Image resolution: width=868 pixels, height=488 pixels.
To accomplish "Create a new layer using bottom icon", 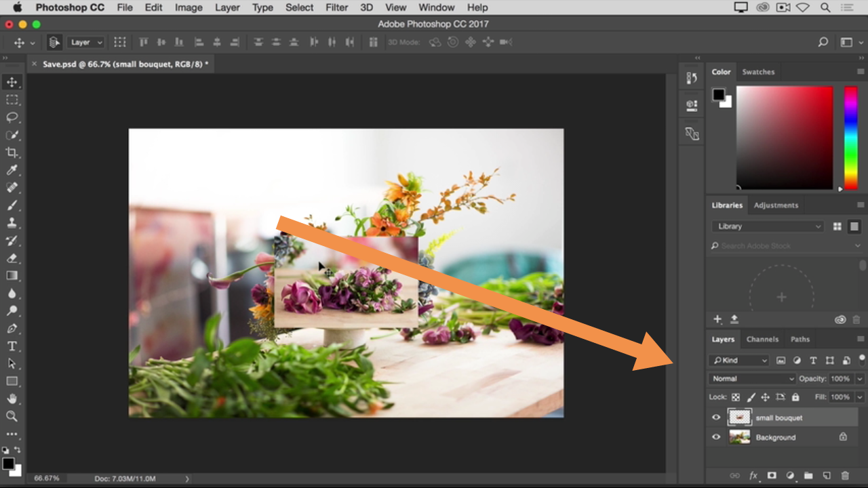I will click(827, 476).
